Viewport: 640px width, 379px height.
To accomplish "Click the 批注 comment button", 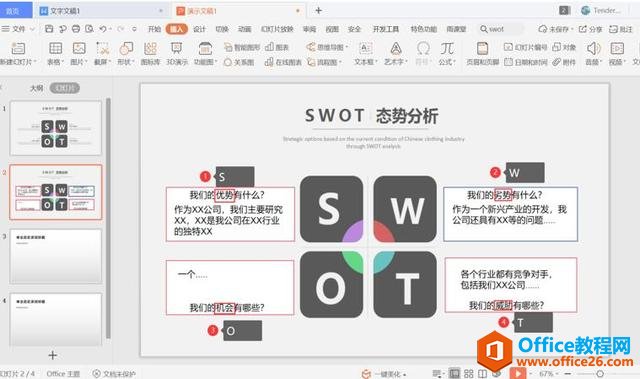I will click(x=621, y=29).
